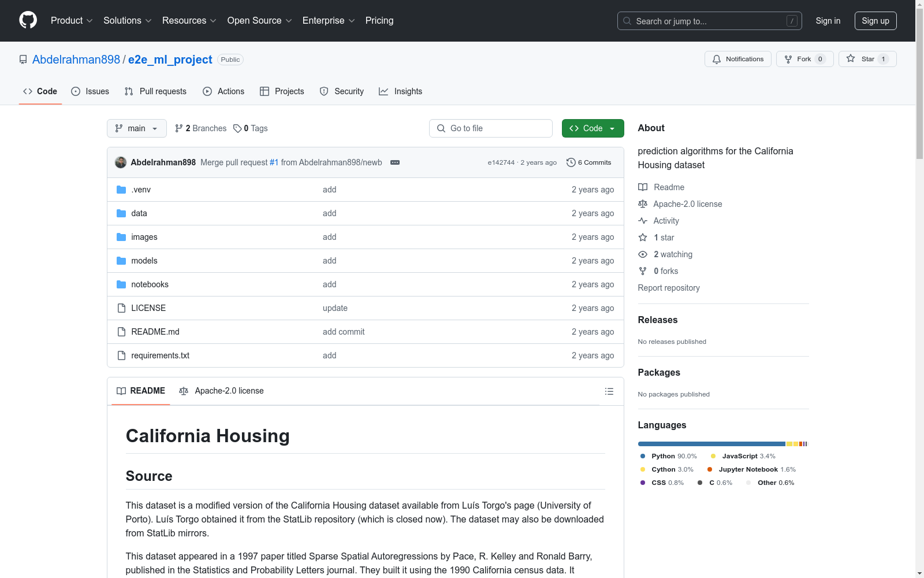Switch to the Issues tab
The image size is (924, 578).
[90, 91]
